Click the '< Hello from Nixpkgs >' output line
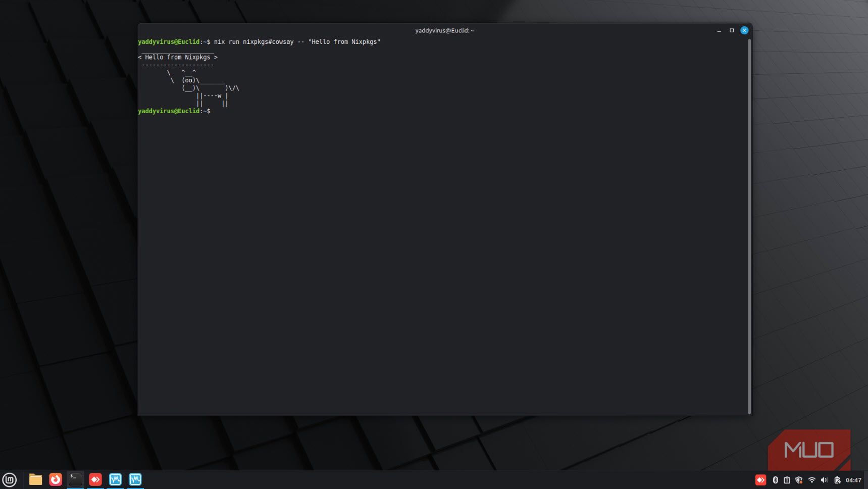This screenshot has width=868, height=489. [178, 57]
